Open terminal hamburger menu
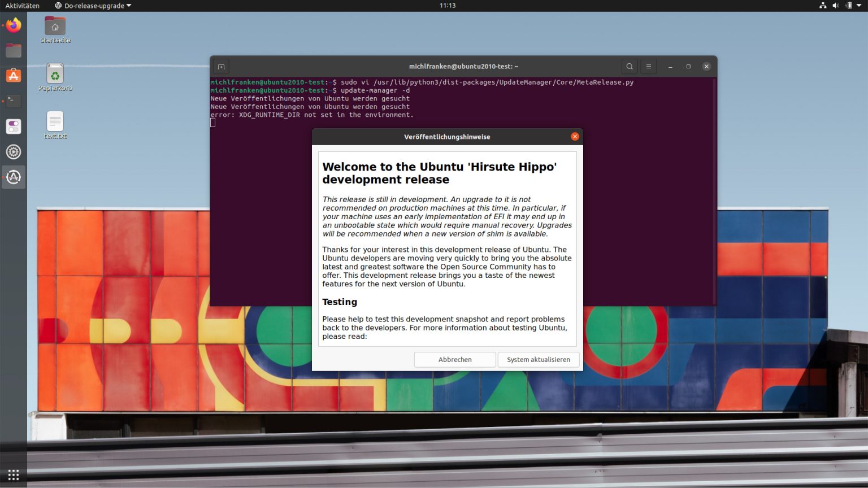The width and height of the screenshot is (868, 488). click(649, 67)
